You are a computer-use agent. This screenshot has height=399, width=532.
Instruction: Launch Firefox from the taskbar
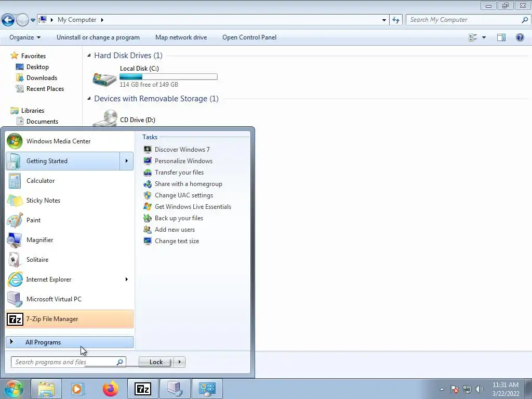click(110, 389)
